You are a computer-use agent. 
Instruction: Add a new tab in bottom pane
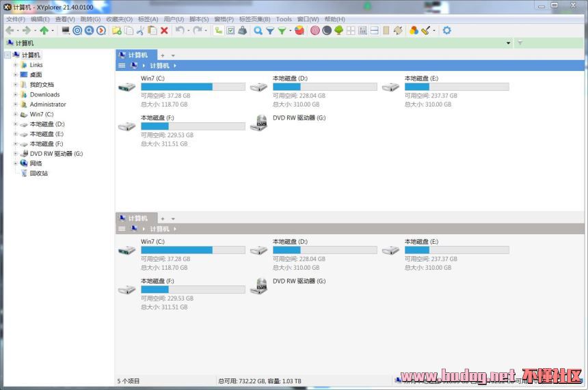[x=163, y=219]
